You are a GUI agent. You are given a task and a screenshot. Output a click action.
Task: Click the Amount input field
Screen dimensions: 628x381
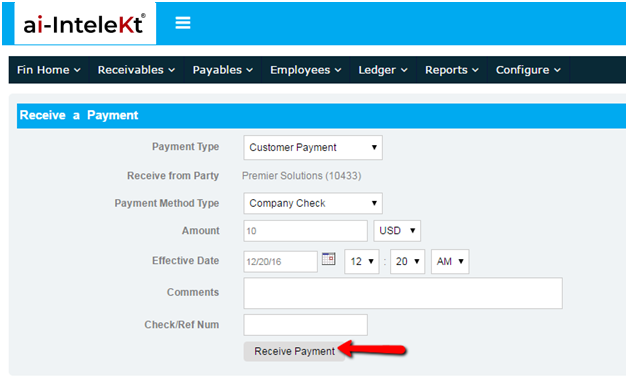(x=305, y=231)
